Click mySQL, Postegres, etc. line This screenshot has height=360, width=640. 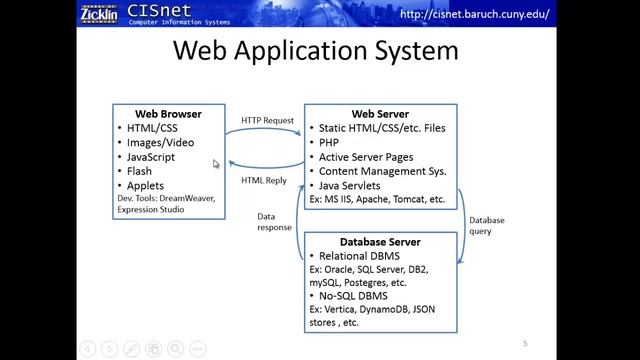point(358,282)
